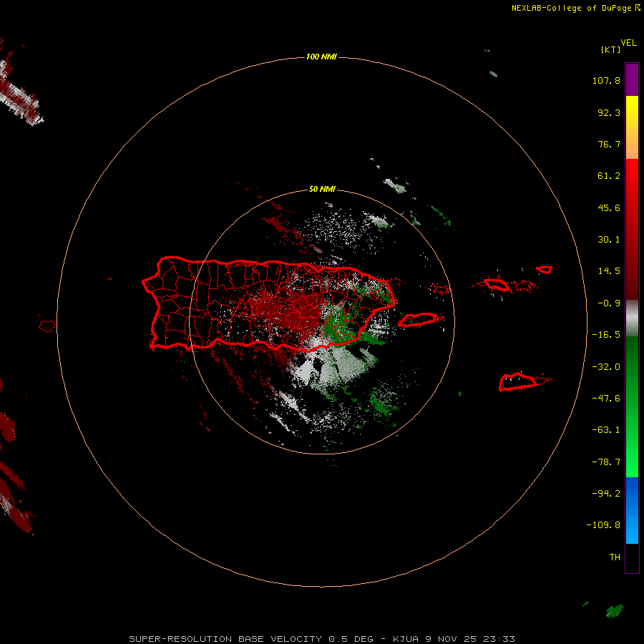The height and width of the screenshot is (644, 644).
Task: Click the 45.6 legend value
Action: point(609,208)
